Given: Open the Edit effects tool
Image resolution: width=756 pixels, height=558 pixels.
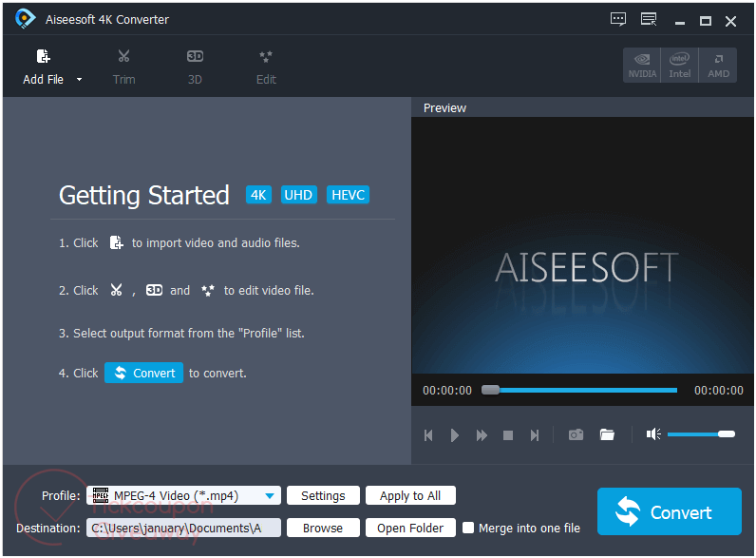Looking at the screenshot, I should tap(266, 67).
